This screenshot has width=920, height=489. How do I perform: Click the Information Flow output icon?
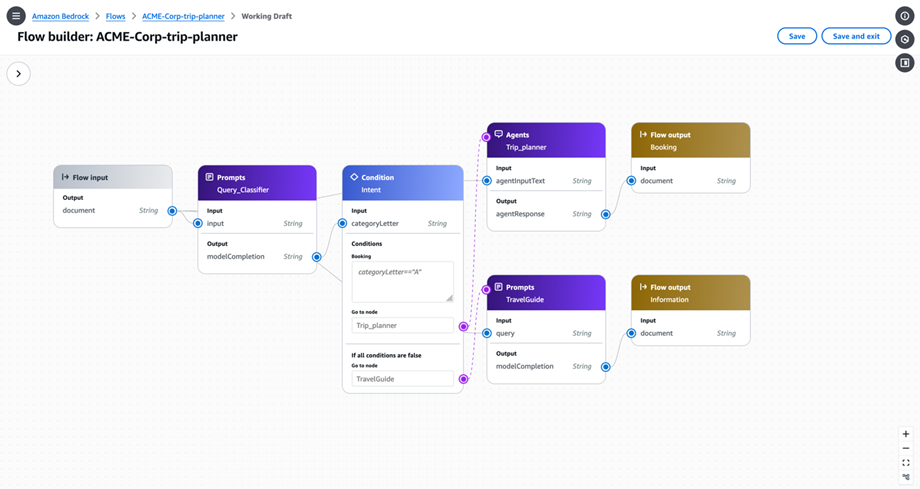pyautogui.click(x=643, y=286)
